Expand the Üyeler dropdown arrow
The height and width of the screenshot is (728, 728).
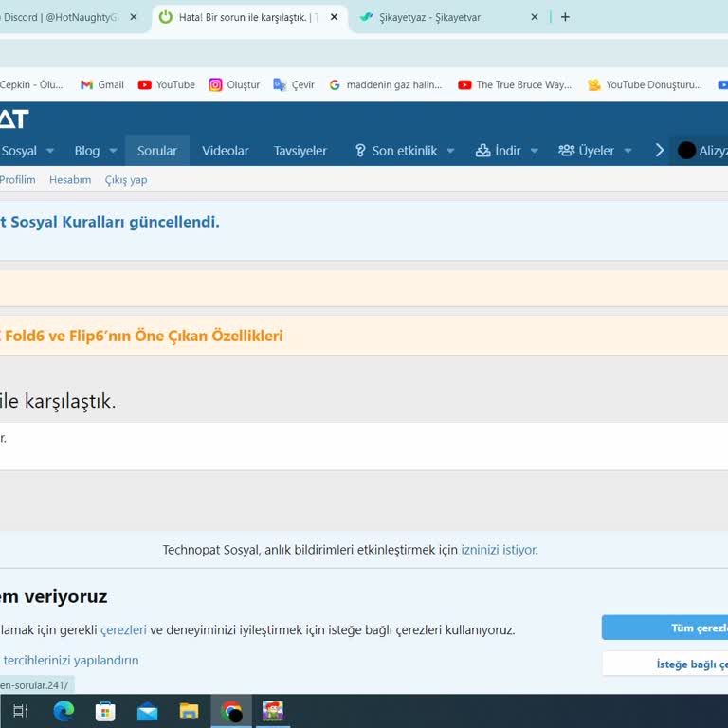pos(628,151)
